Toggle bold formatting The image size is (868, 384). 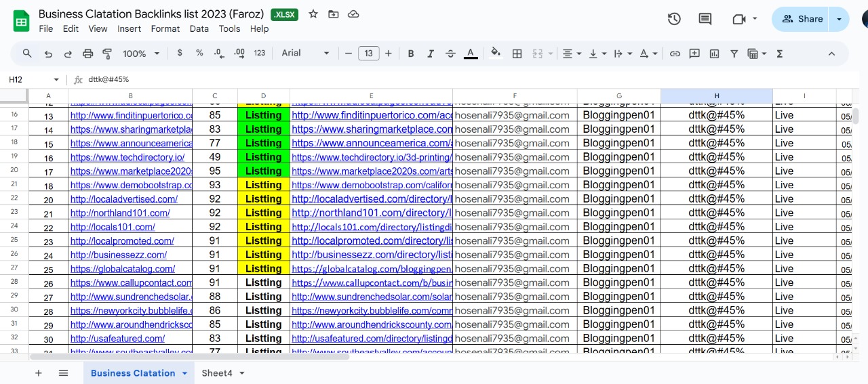pos(411,54)
